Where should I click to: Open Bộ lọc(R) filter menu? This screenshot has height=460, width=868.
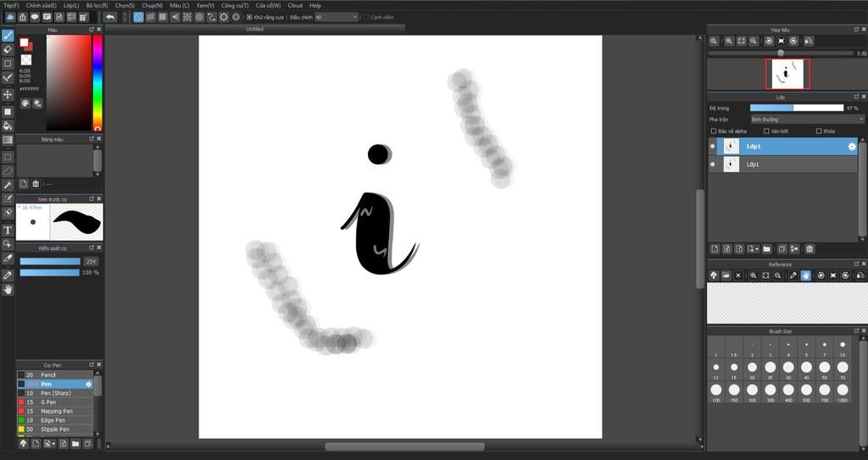click(x=97, y=5)
